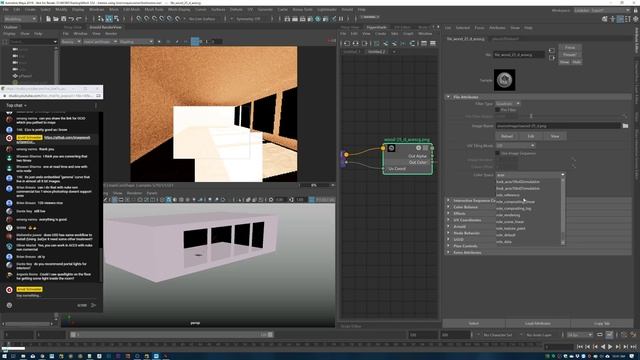Click the Undo arrow icon

[71, 19]
